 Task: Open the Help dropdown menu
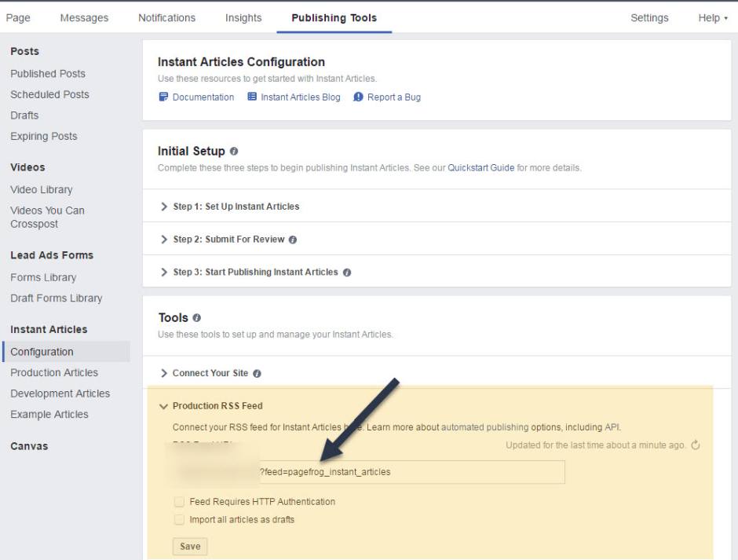(x=713, y=18)
